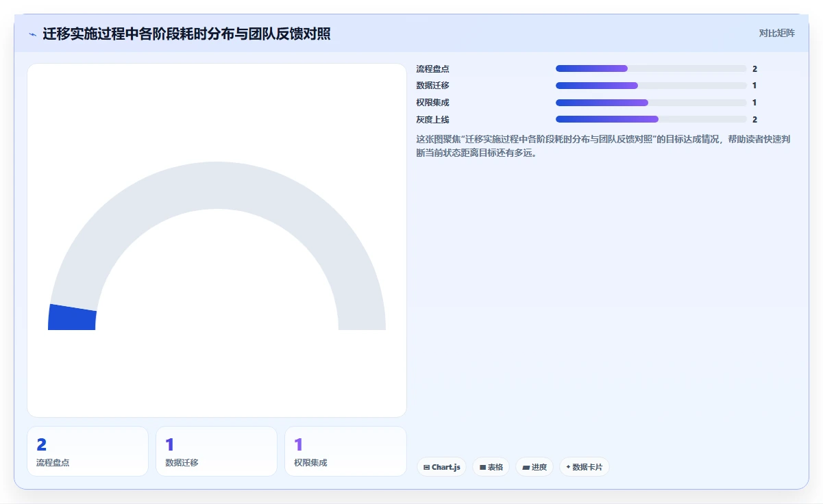
Task: Click the 对比矩阵 label in the header
Action: tap(776, 34)
